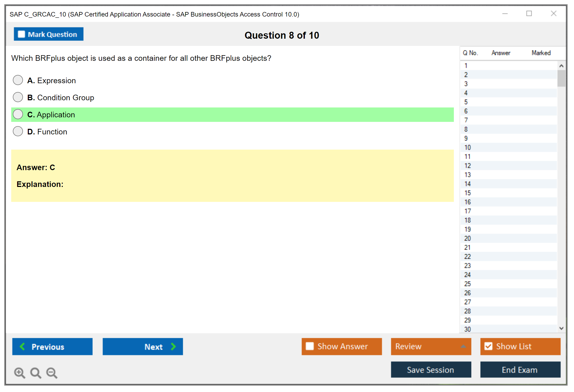Tick the Mark Question checkbox
574x392 pixels.
21,34
